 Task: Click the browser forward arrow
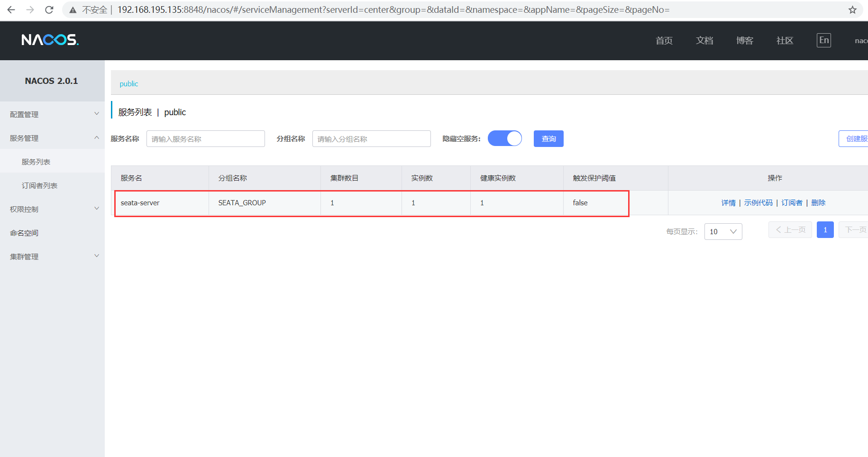click(x=30, y=10)
